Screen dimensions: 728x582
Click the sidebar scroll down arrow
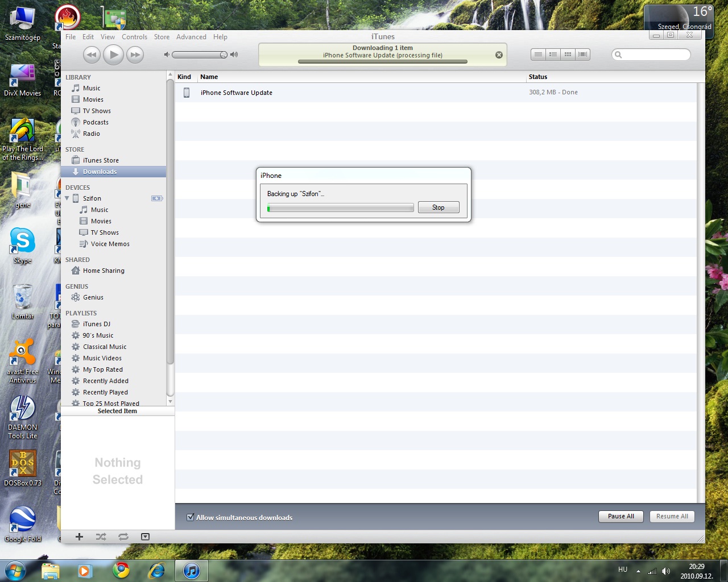pos(170,402)
